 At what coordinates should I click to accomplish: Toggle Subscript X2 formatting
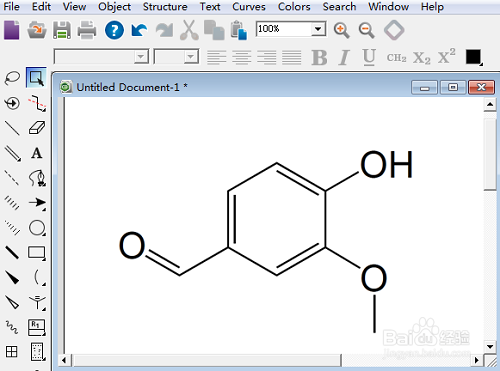click(421, 58)
